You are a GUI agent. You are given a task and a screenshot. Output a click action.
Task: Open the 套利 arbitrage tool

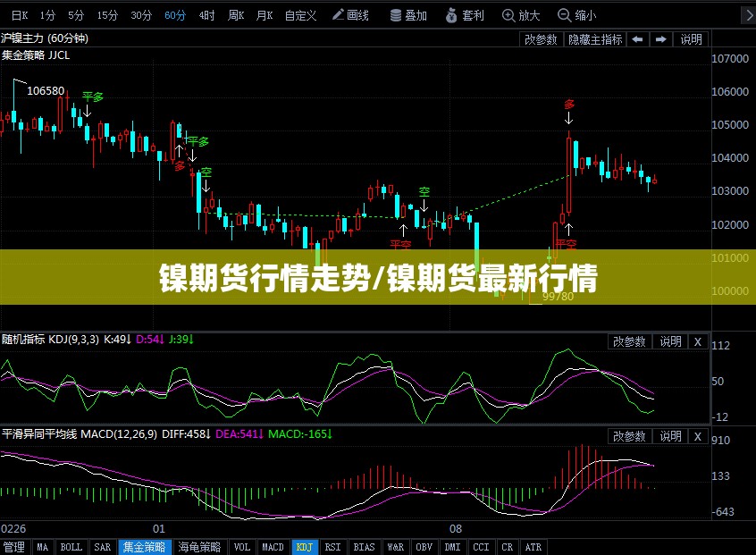click(x=465, y=15)
